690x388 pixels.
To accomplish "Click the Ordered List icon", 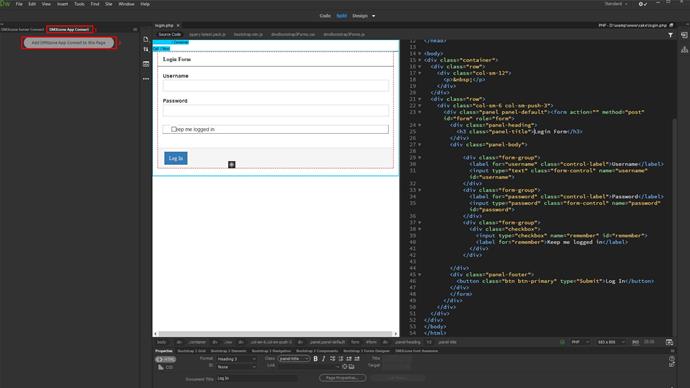I will pos(341,359).
